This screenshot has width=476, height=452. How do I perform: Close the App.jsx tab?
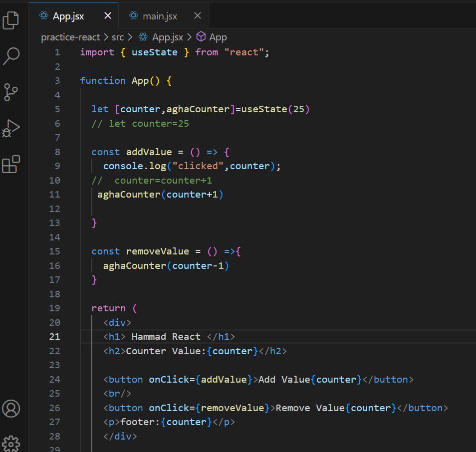108,15
